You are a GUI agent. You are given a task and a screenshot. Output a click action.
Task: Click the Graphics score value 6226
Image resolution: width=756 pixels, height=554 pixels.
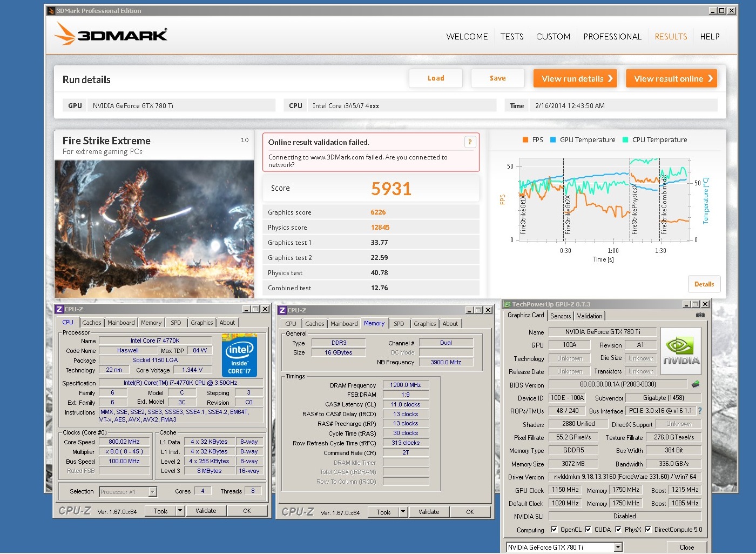378,212
